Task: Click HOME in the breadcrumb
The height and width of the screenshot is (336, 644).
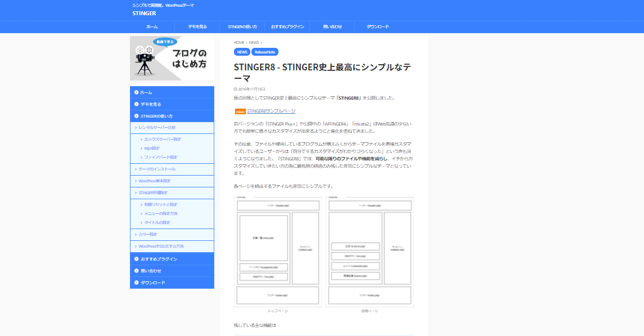Action: click(239, 43)
